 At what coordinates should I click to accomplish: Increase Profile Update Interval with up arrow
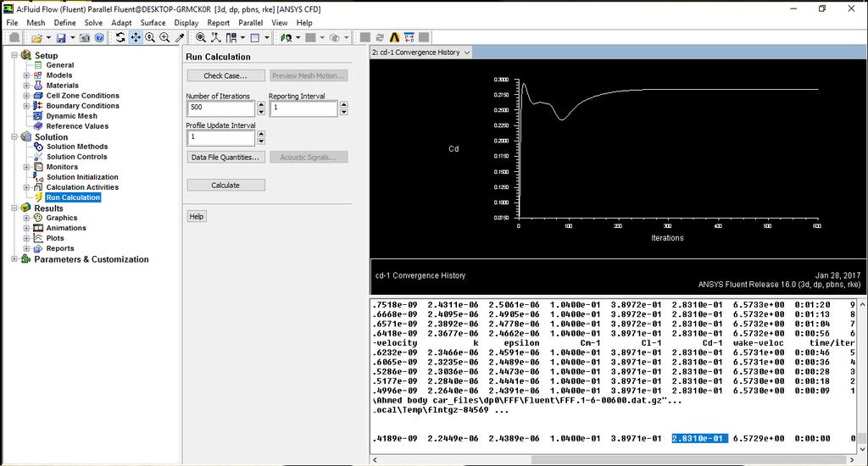[x=261, y=134]
